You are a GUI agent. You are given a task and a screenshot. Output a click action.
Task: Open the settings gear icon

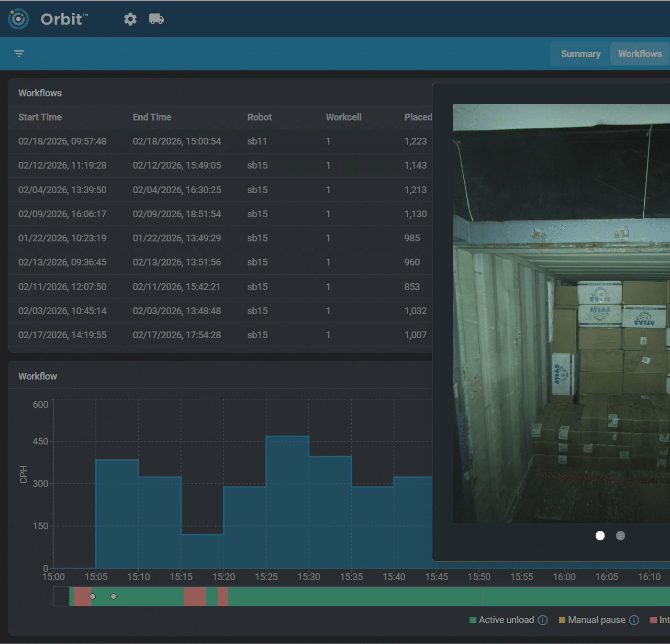130,19
